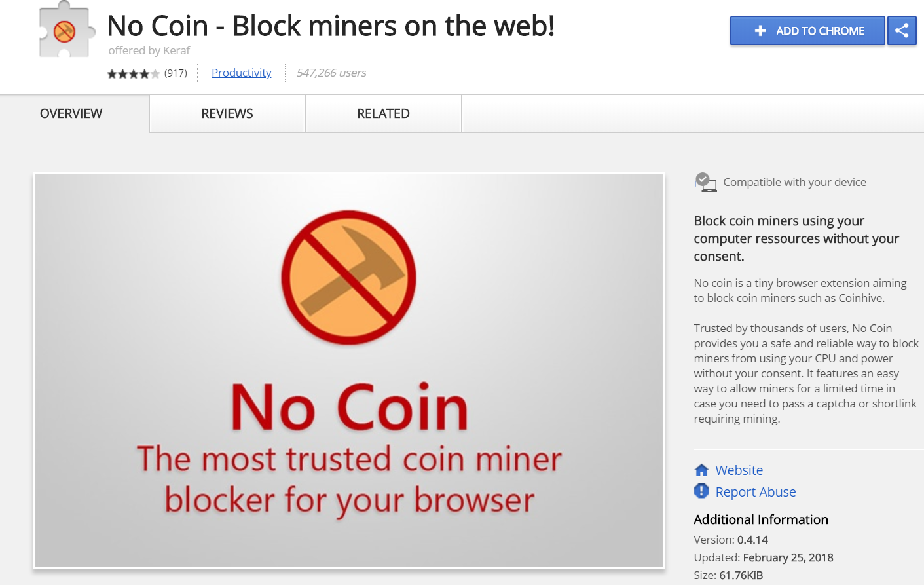This screenshot has height=585, width=924.
Task: Click the extension title heading
Action: (x=331, y=26)
